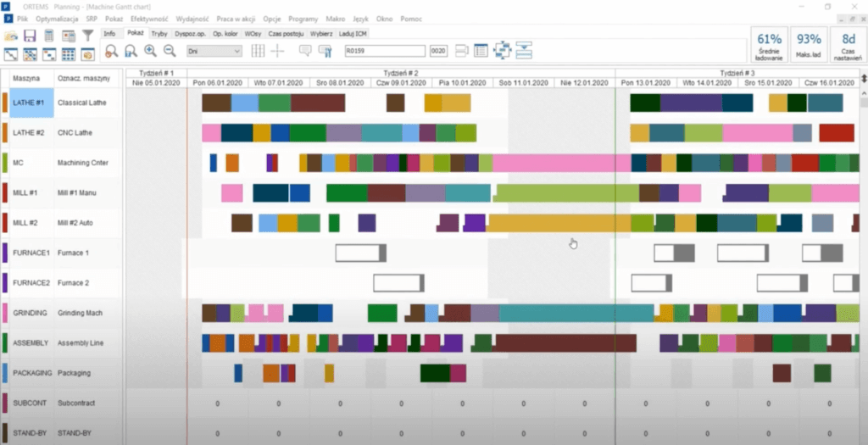Open the Optymalizacja menu

pyautogui.click(x=58, y=18)
